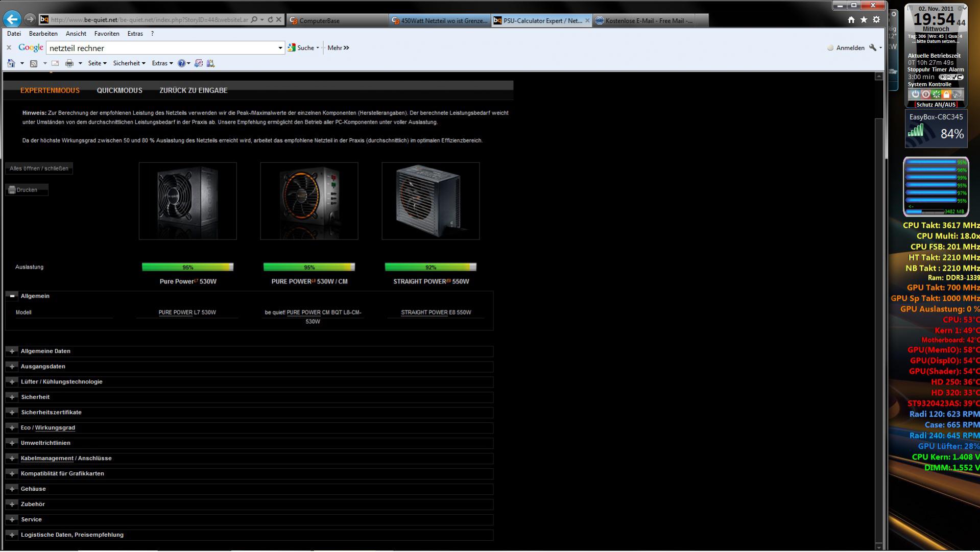
Task: Switch to the ComputerBase tab
Action: [x=337, y=20]
